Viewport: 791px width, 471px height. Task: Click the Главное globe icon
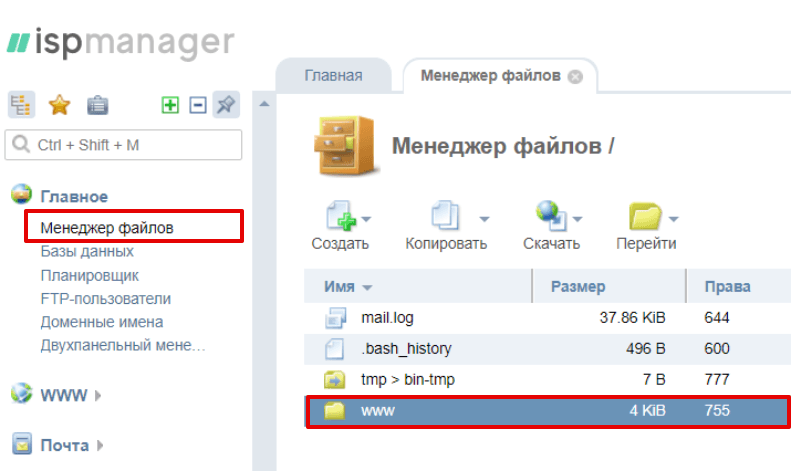coord(22,194)
